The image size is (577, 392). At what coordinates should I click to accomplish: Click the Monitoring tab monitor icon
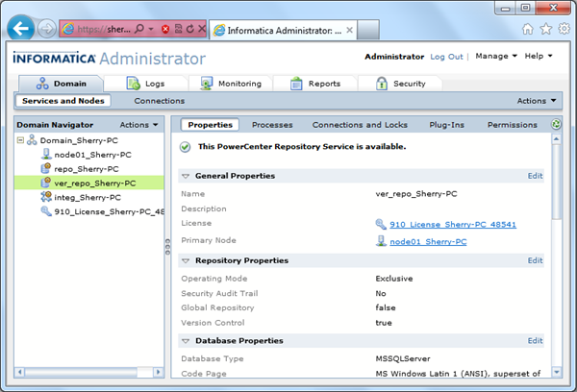pos(207,84)
